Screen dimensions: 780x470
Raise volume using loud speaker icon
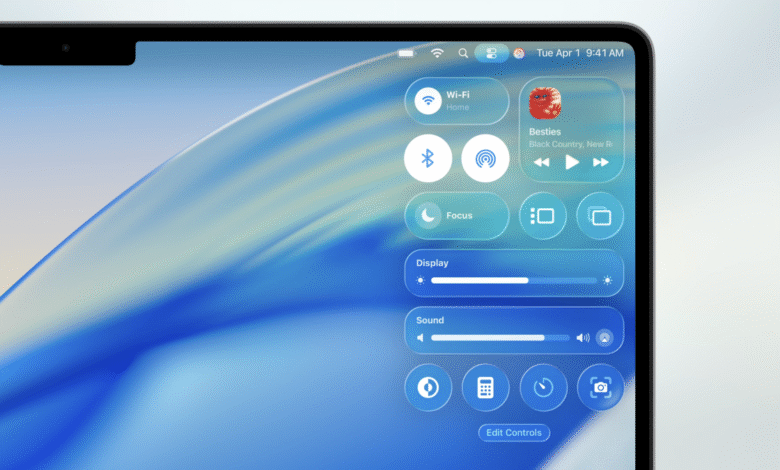click(583, 338)
